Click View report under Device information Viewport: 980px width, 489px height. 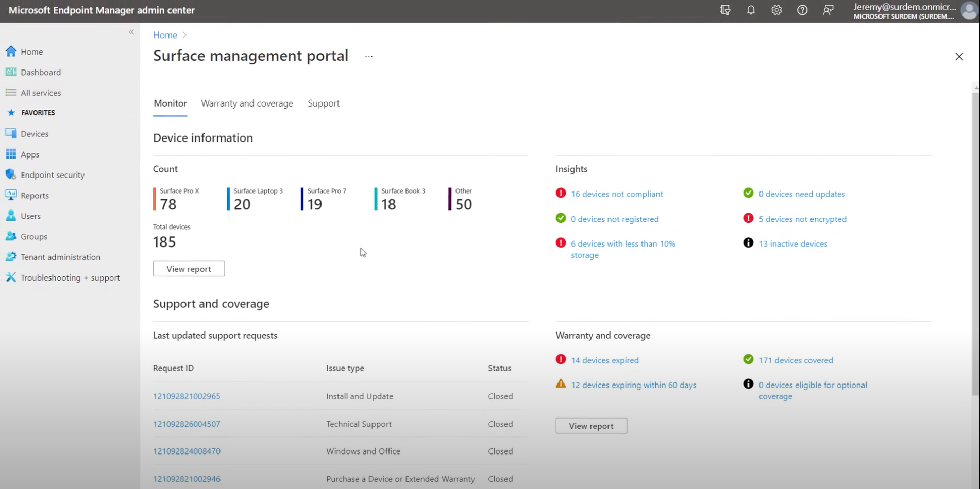(x=189, y=269)
